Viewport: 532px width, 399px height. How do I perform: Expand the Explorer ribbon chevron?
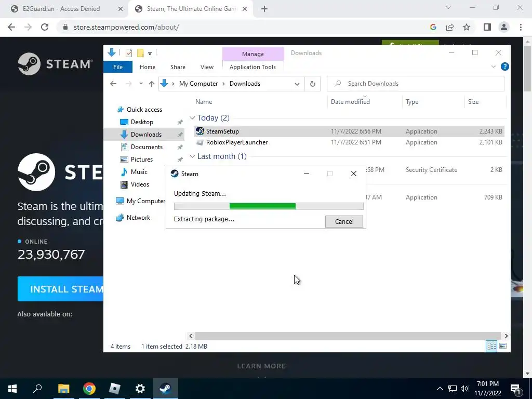pyautogui.click(x=494, y=67)
